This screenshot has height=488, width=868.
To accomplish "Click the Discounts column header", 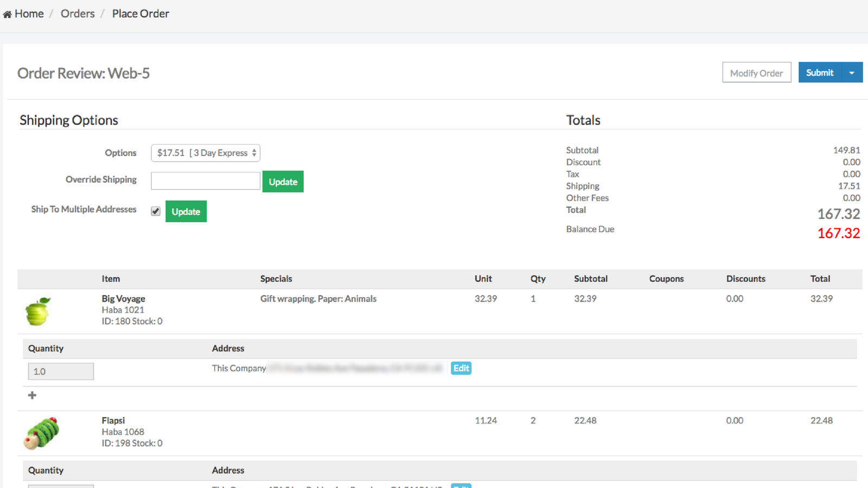I will click(x=746, y=279).
